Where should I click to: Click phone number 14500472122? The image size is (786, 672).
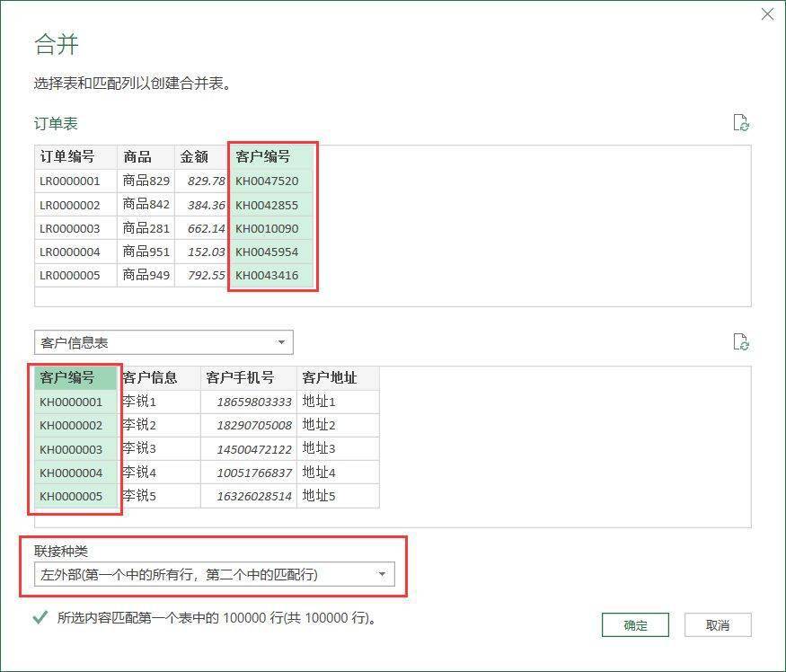tap(249, 449)
